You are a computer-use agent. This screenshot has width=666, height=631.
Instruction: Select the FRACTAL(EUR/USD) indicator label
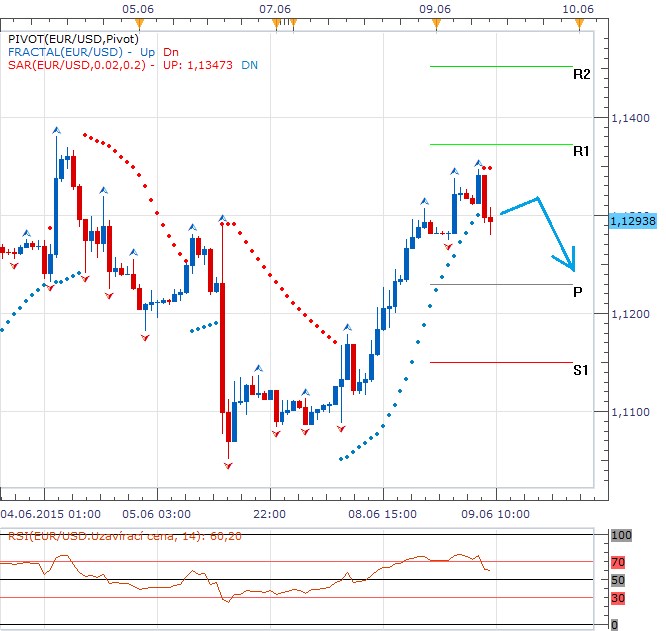click(x=63, y=51)
